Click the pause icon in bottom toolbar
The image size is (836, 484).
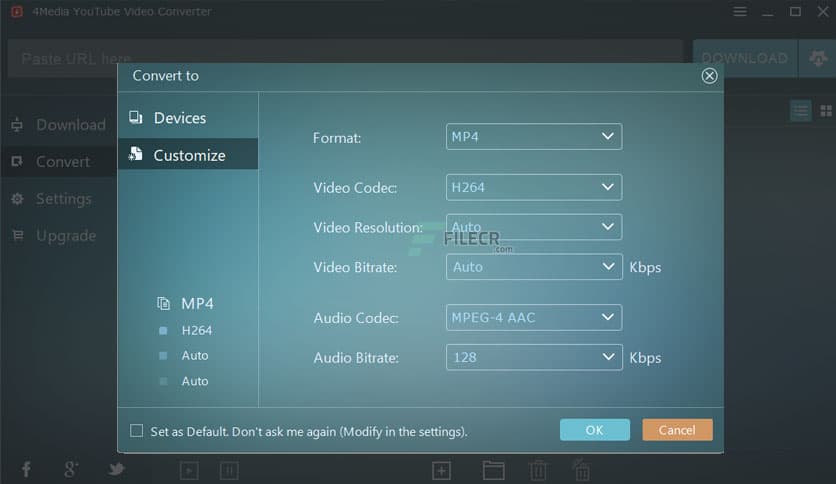(x=229, y=470)
